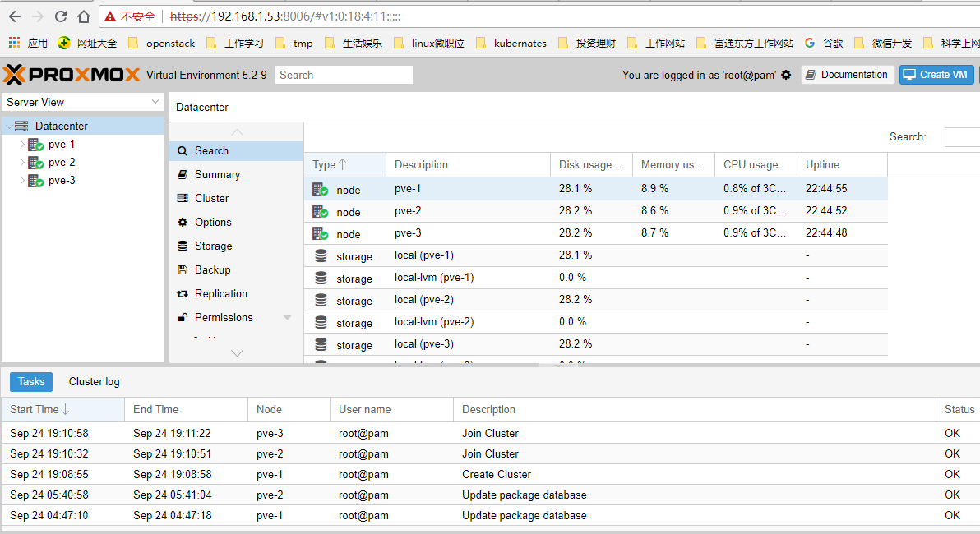Open the Backup panel

pyautogui.click(x=212, y=269)
